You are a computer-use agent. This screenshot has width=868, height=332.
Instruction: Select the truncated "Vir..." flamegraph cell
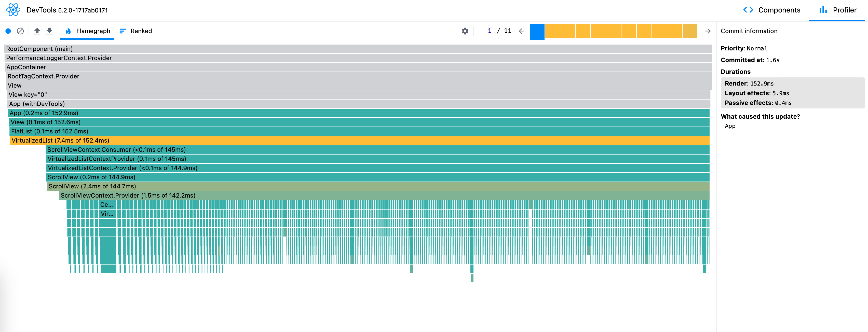108,214
